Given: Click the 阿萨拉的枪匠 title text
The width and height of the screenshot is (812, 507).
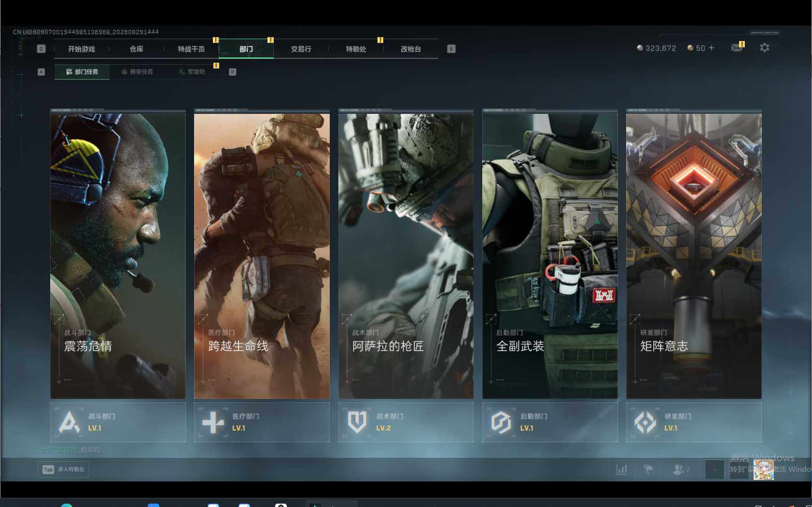Looking at the screenshot, I should point(388,346).
